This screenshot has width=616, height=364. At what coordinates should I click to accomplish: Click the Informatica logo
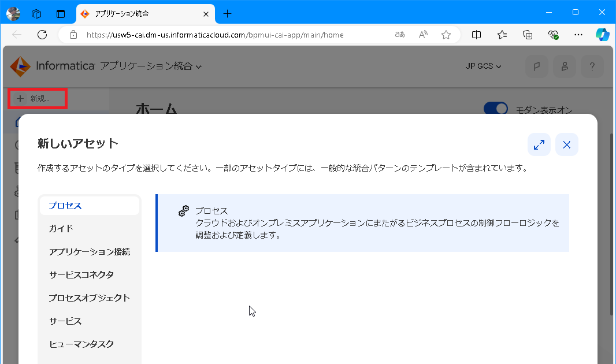pyautogui.click(x=52, y=66)
